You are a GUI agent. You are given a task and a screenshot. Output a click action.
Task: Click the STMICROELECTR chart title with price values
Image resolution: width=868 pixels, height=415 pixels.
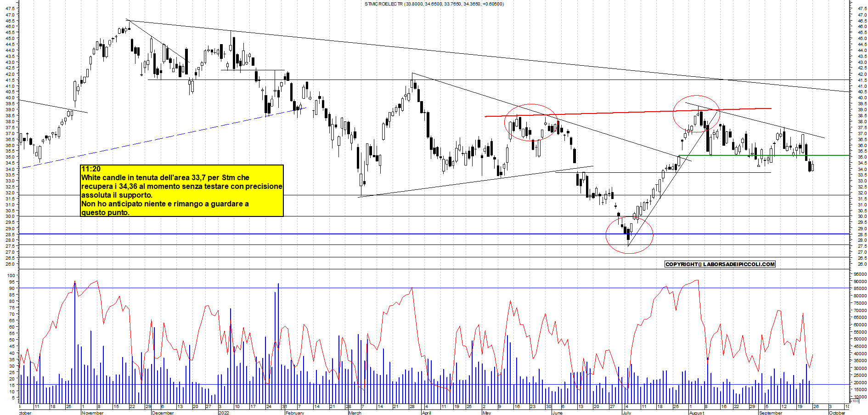point(434,4)
